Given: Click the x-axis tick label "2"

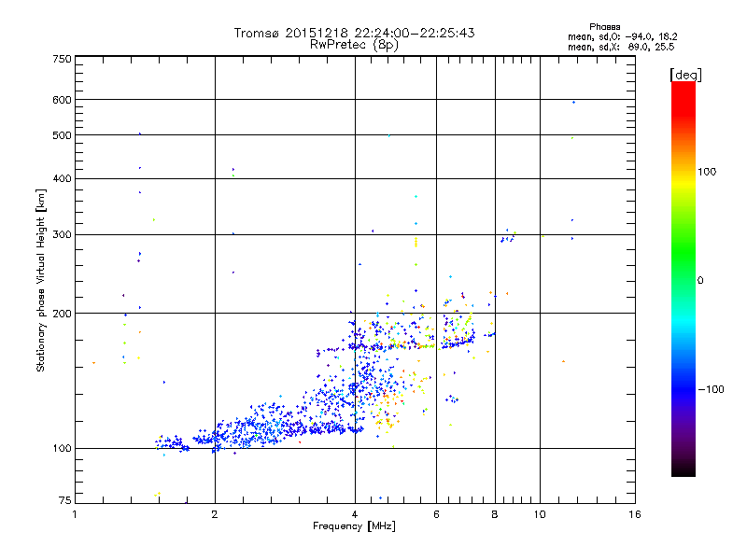Looking at the screenshot, I should 215,514.
